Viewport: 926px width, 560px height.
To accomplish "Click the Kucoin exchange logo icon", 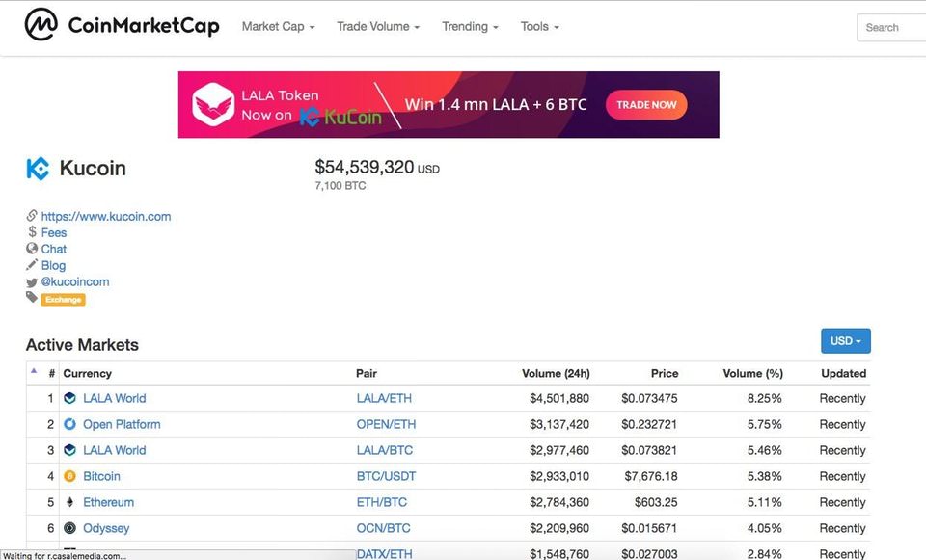I will point(38,169).
